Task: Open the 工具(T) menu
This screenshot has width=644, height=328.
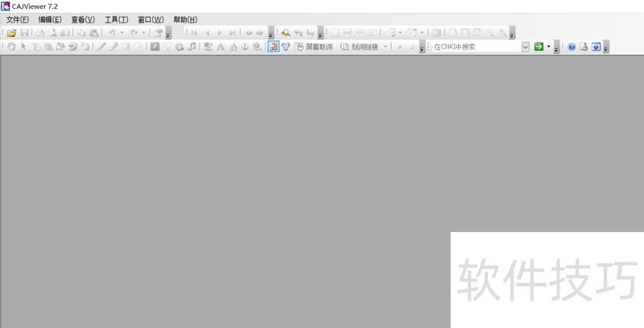Action: (x=117, y=19)
